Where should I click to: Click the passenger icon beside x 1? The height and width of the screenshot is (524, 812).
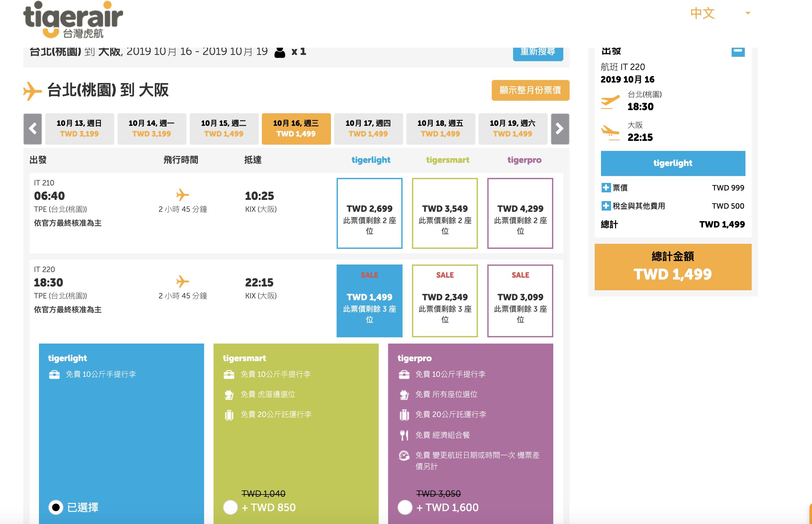click(279, 52)
